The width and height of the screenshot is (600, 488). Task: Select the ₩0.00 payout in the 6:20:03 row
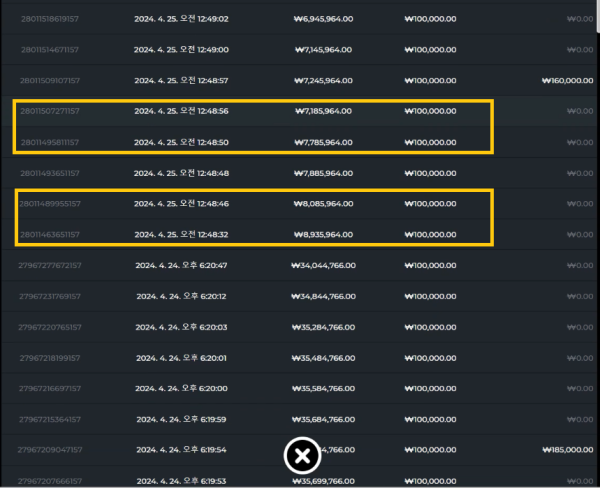tap(580, 327)
